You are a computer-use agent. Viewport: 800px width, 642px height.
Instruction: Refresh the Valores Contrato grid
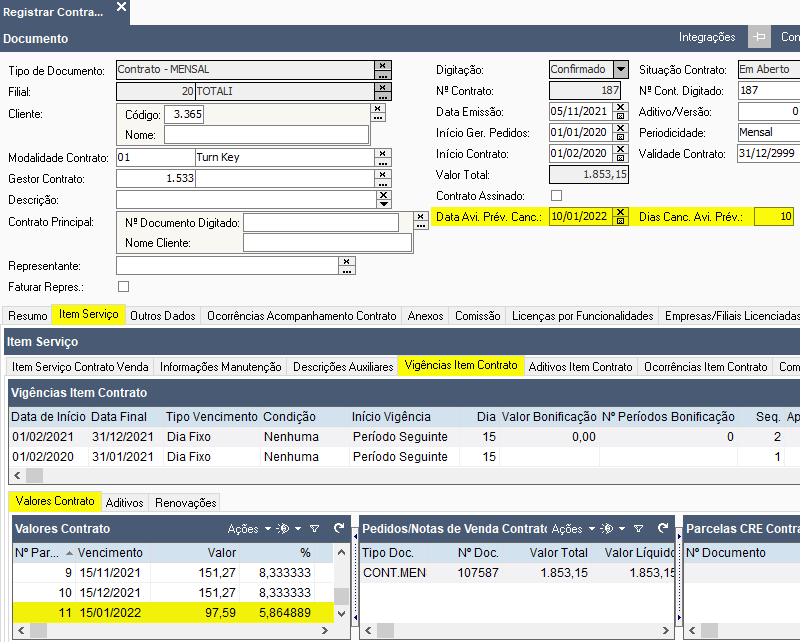[339, 528]
